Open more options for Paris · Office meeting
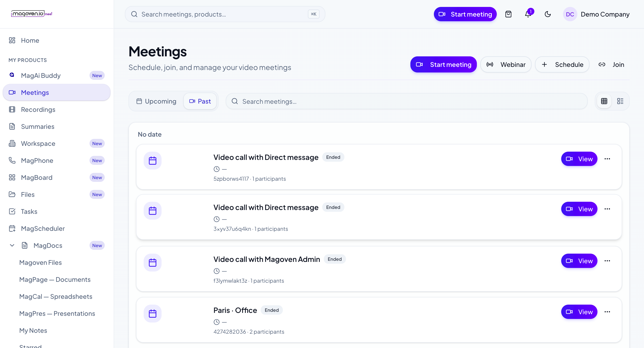Screen dimensions: 644x348 607,312
